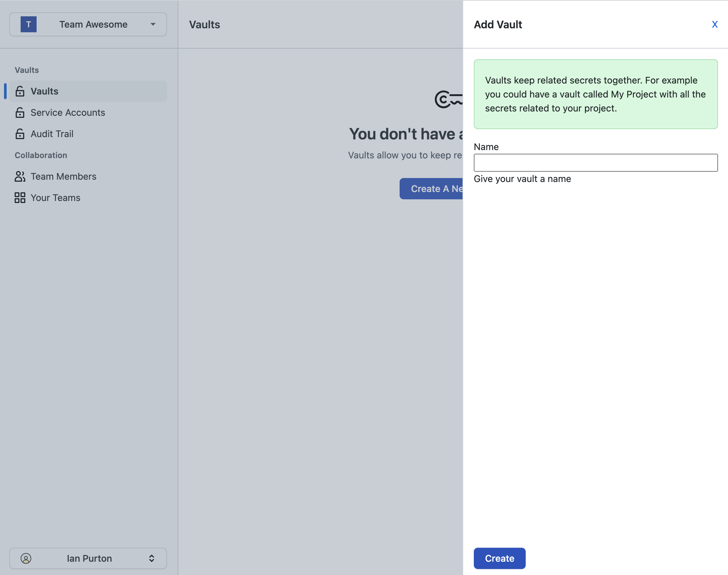
Task: Open the Ian Purton user menu chevrons
Action: coord(151,558)
